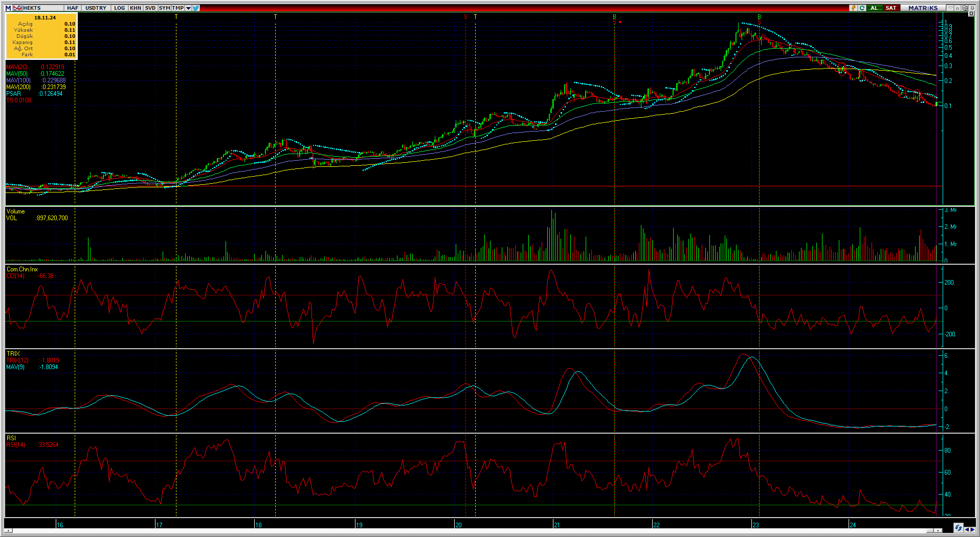Open the triangle dropdown right of MATRIKS

coord(950,8)
